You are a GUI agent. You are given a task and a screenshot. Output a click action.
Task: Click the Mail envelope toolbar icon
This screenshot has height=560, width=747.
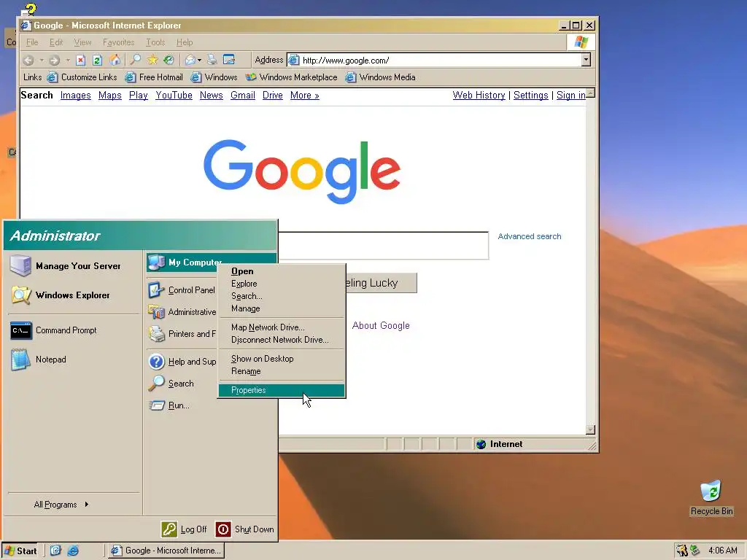pos(190,60)
